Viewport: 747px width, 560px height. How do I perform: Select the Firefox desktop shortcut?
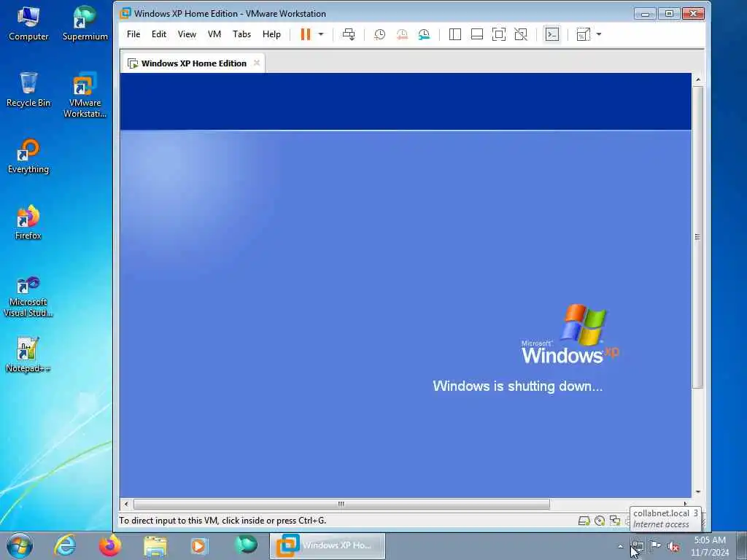point(28,222)
